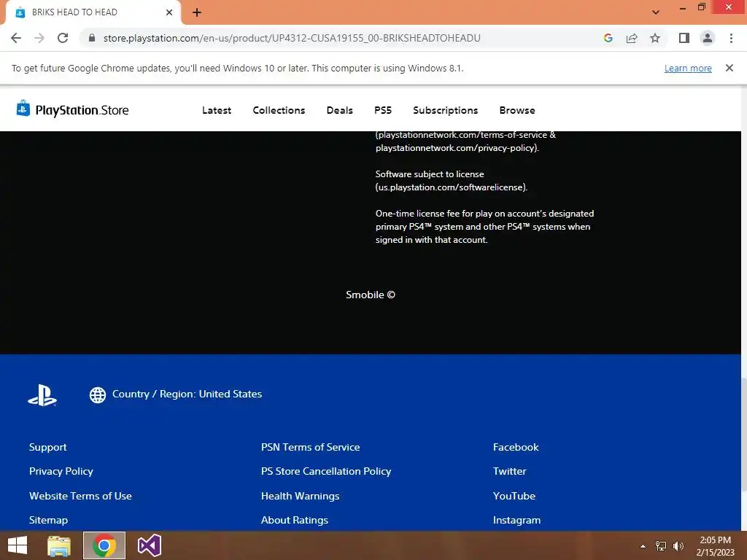747x560 pixels.
Task: Click the globe icon next to Country / Region
Action: (x=98, y=394)
